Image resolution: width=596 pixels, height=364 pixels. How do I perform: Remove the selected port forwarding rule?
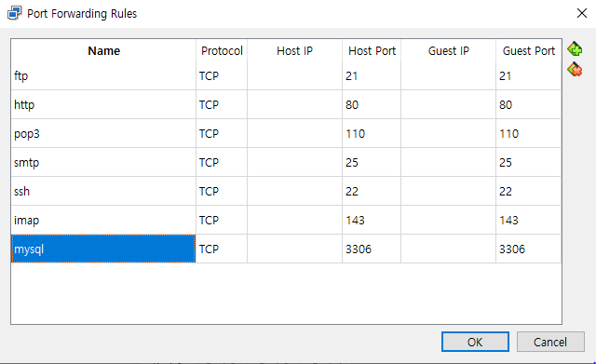click(575, 70)
